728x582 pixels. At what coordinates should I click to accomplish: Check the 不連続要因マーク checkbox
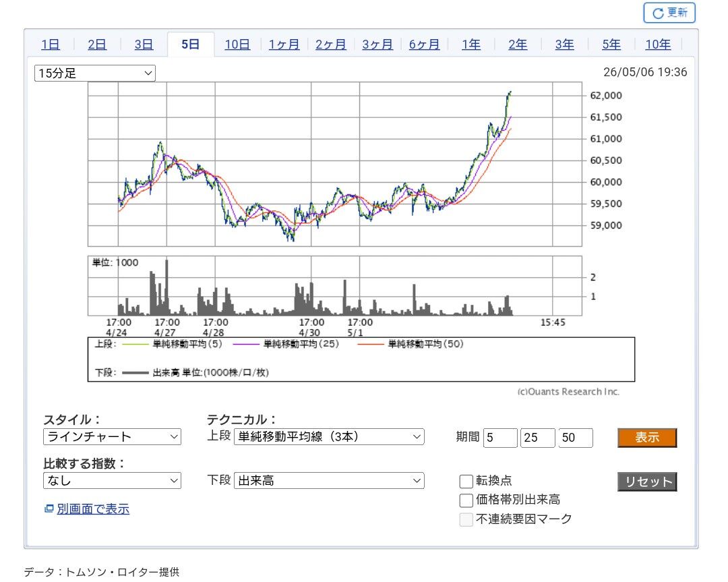tap(466, 519)
